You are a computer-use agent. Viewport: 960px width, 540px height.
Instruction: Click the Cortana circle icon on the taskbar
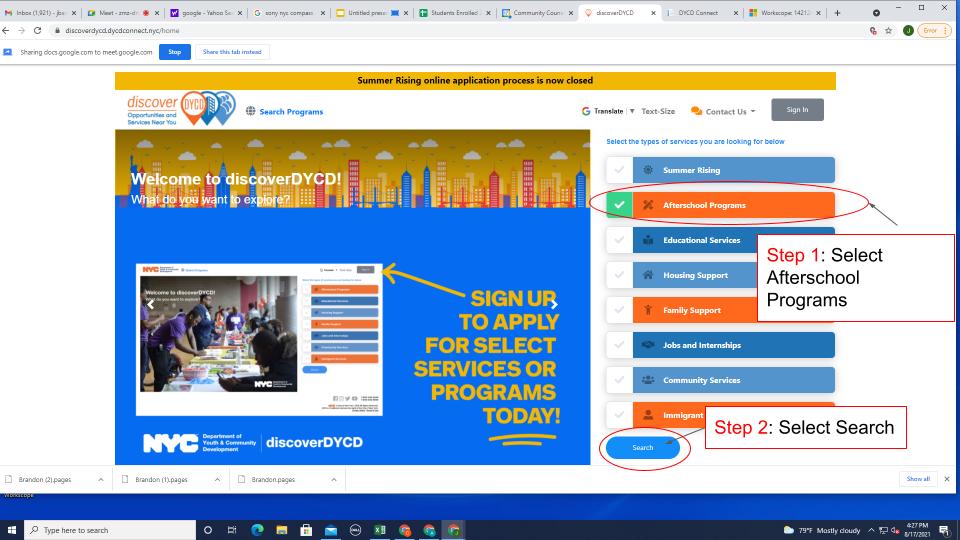pyautogui.click(x=208, y=530)
